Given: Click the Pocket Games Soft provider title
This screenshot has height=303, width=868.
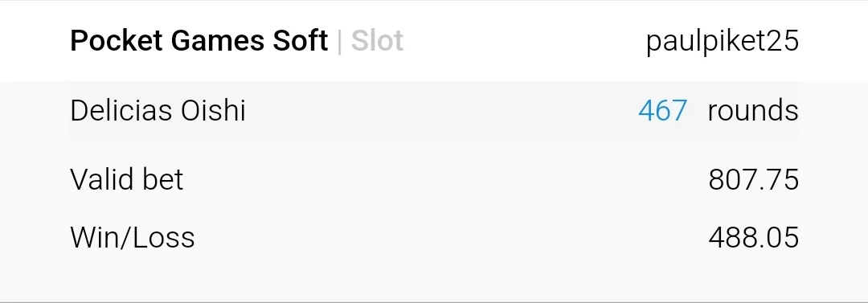Looking at the screenshot, I should tap(199, 41).
